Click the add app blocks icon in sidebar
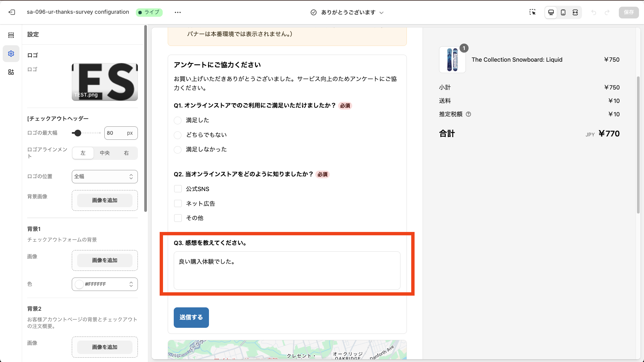Screen dimensions: 644x362 pos(11,72)
